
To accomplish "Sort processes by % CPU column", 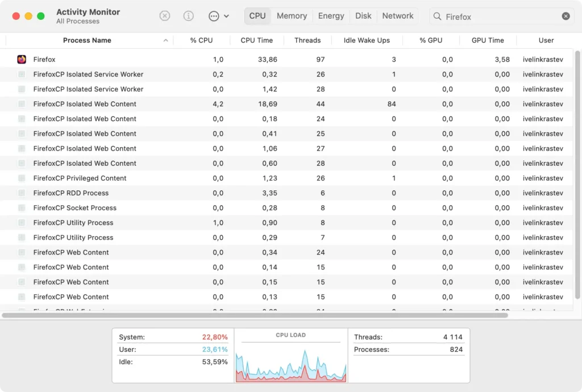I will click(201, 40).
